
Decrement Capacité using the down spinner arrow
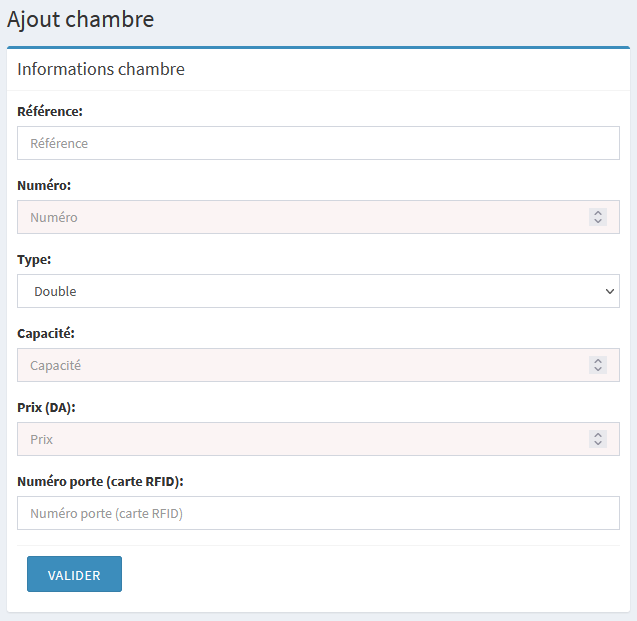598,369
